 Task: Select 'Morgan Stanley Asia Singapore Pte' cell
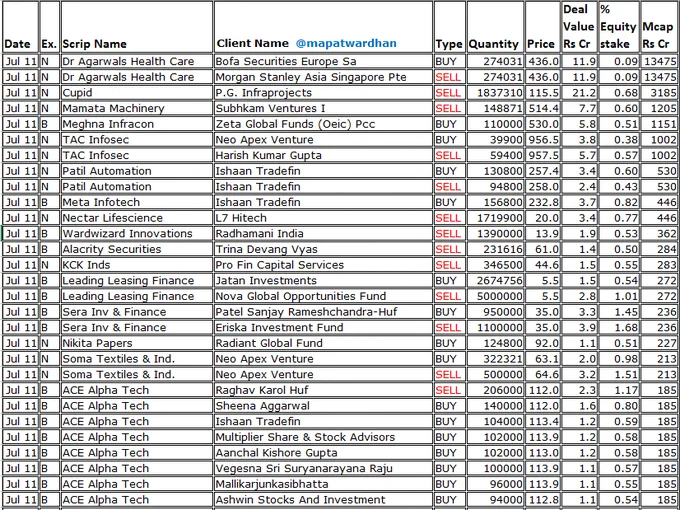point(323,77)
